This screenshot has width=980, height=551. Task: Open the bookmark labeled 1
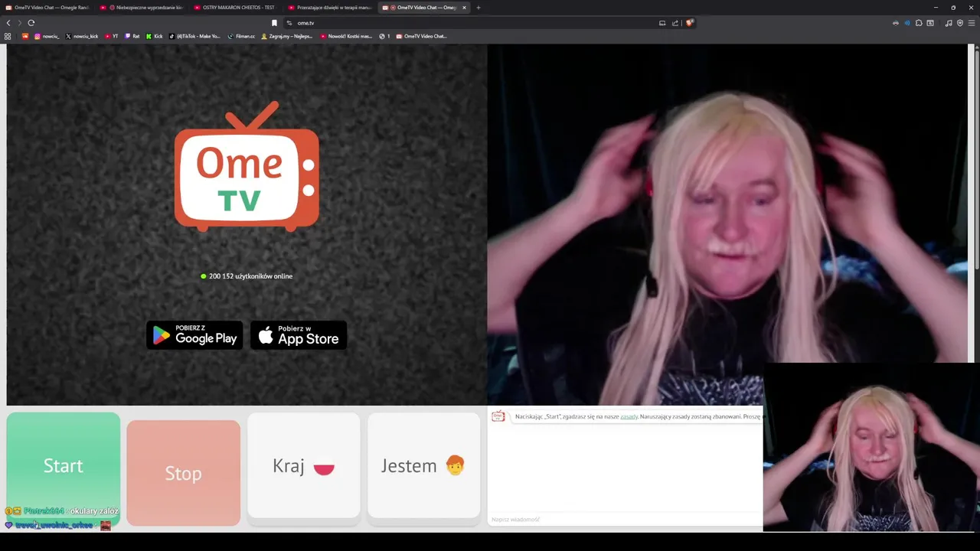pos(384,36)
